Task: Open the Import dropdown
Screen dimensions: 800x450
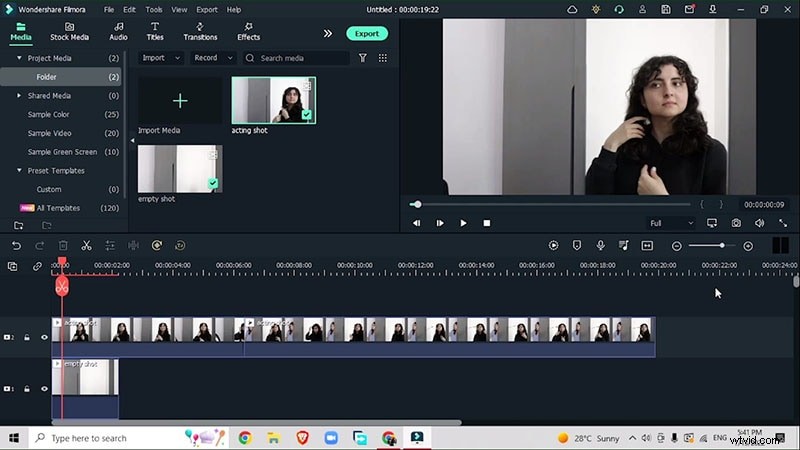Action: click(x=161, y=58)
